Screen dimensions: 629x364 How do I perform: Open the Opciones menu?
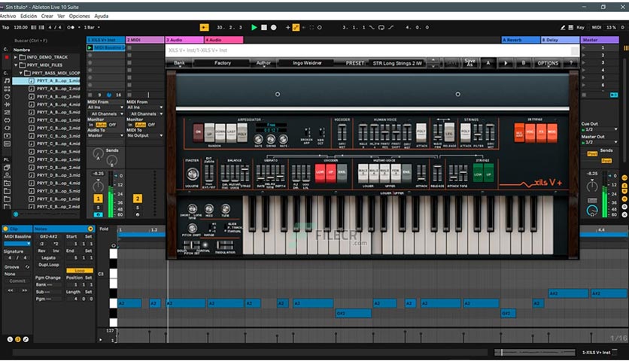click(x=79, y=16)
